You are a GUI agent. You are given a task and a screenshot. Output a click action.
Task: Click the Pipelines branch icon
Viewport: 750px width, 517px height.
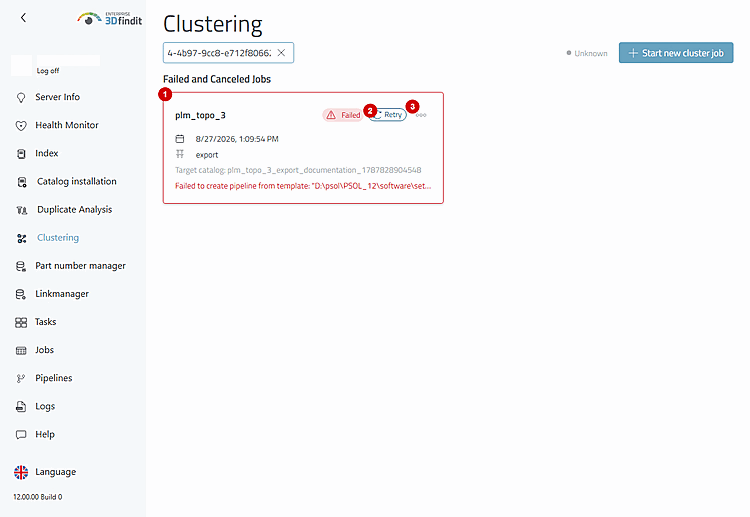click(x=21, y=379)
